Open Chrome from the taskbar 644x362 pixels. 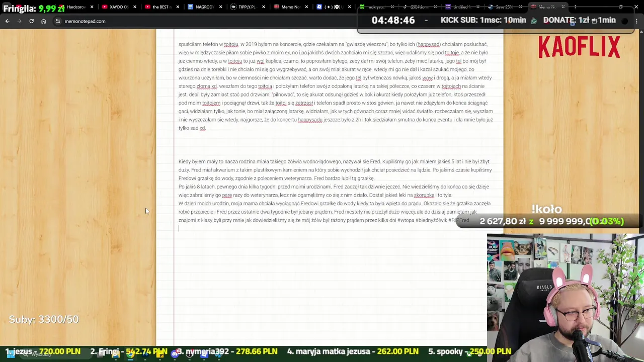tap(130, 354)
